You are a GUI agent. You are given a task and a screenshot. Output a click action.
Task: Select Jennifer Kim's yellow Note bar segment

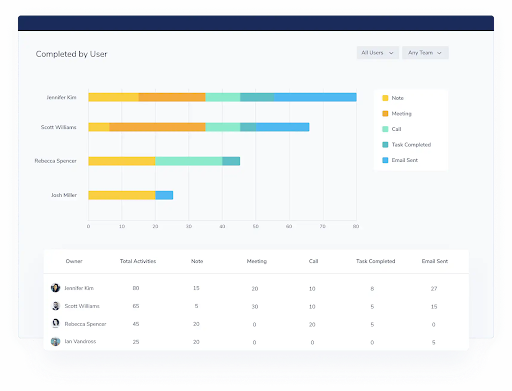tap(113, 97)
